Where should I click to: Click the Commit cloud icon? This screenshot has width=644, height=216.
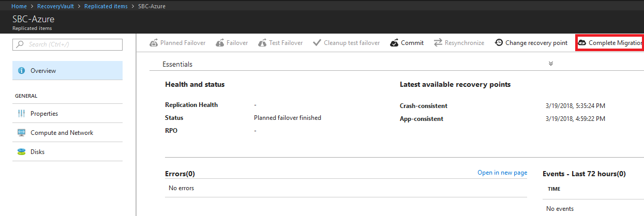[x=394, y=43]
